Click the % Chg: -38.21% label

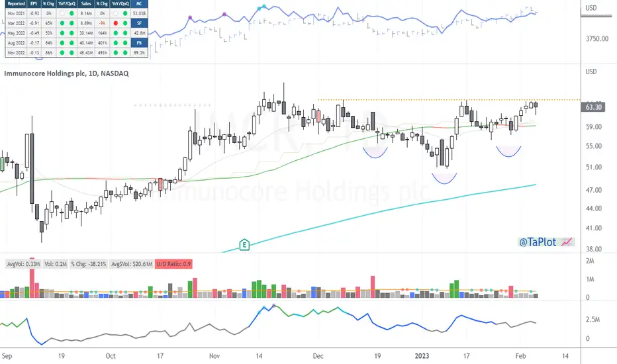(x=89, y=264)
